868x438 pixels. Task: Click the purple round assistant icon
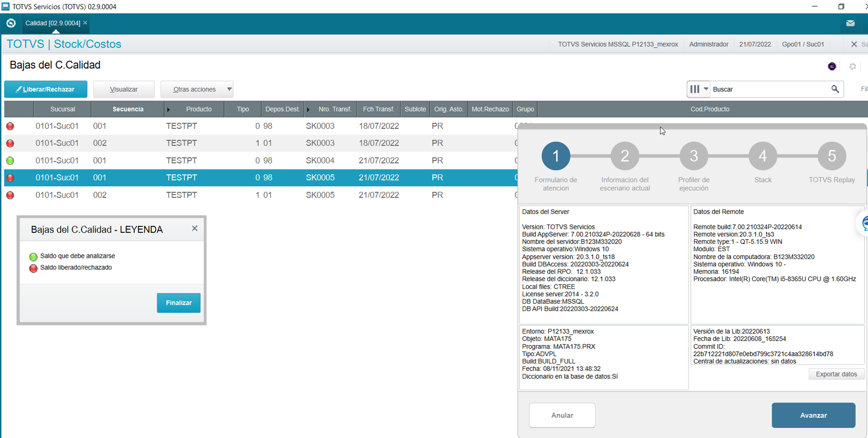(831, 66)
